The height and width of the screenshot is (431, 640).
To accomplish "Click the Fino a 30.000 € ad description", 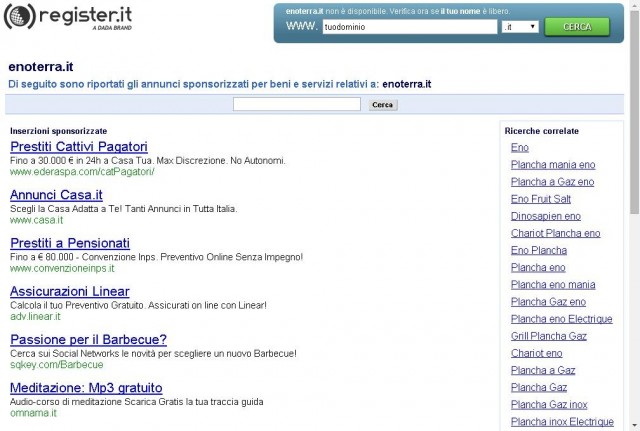I will [148, 160].
